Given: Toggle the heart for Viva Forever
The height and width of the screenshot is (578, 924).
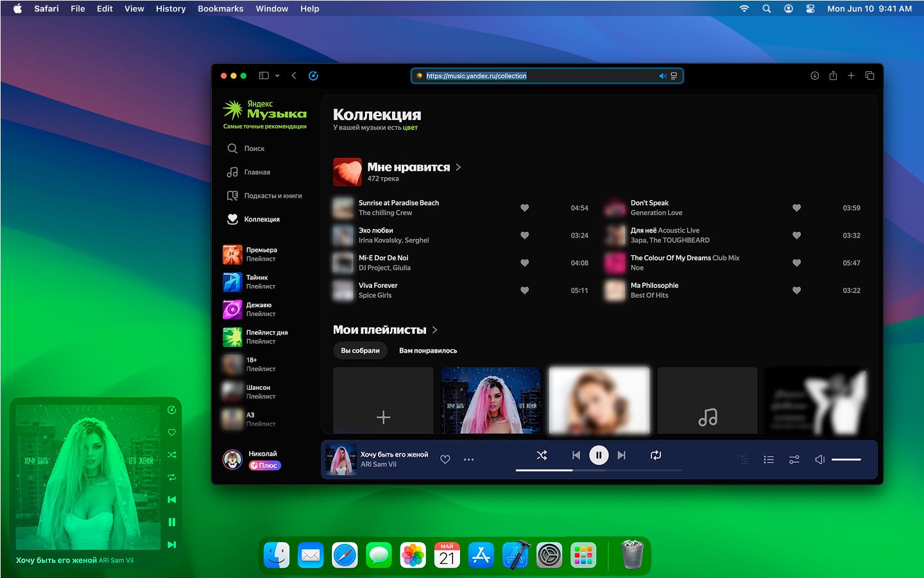Looking at the screenshot, I should pyautogui.click(x=524, y=290).
